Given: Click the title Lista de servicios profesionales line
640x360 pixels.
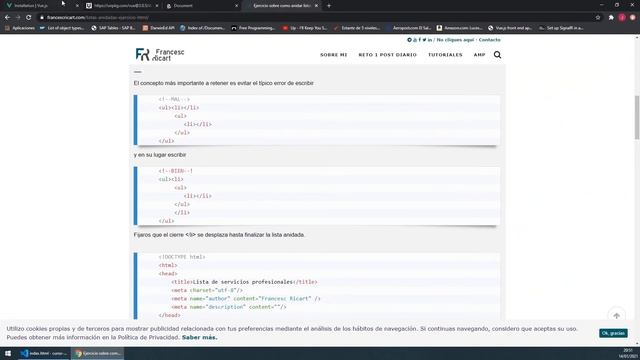Looking at the screenshot, I should (x=244, y=282).
